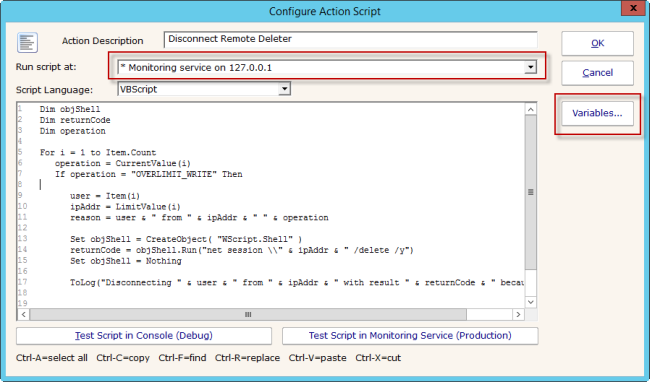The image size is (650, 382).
Task: Click the 'Ctrl-A=select all' shortcut hint
Action: tap(52, 358)
